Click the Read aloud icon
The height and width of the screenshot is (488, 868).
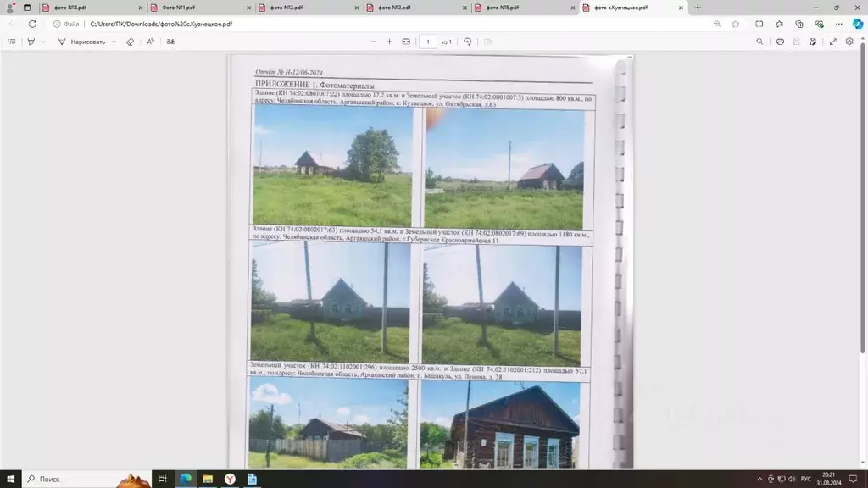[150, 42]
